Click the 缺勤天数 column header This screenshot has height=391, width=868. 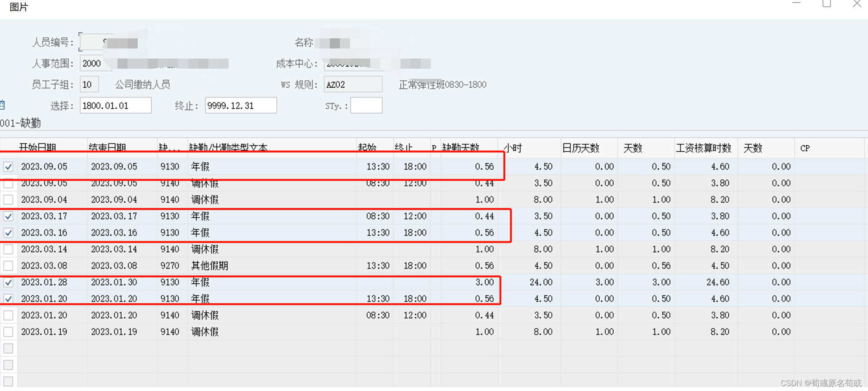click(460, 148)
